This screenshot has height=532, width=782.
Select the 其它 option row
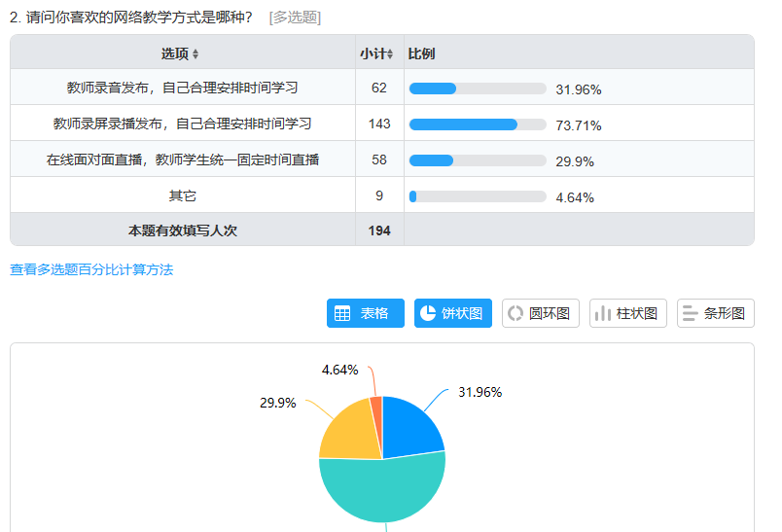pos(382,195)
